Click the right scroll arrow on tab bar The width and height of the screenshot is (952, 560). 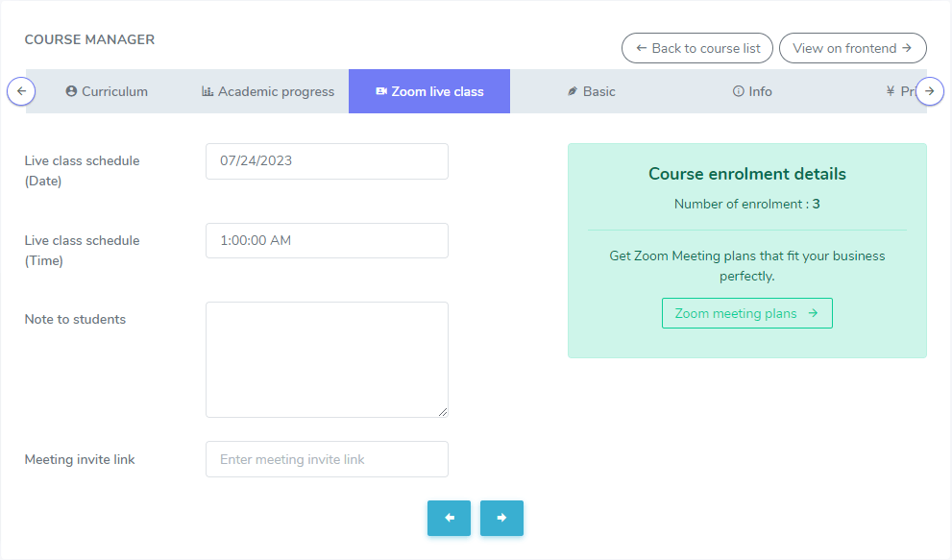point(929,91)
